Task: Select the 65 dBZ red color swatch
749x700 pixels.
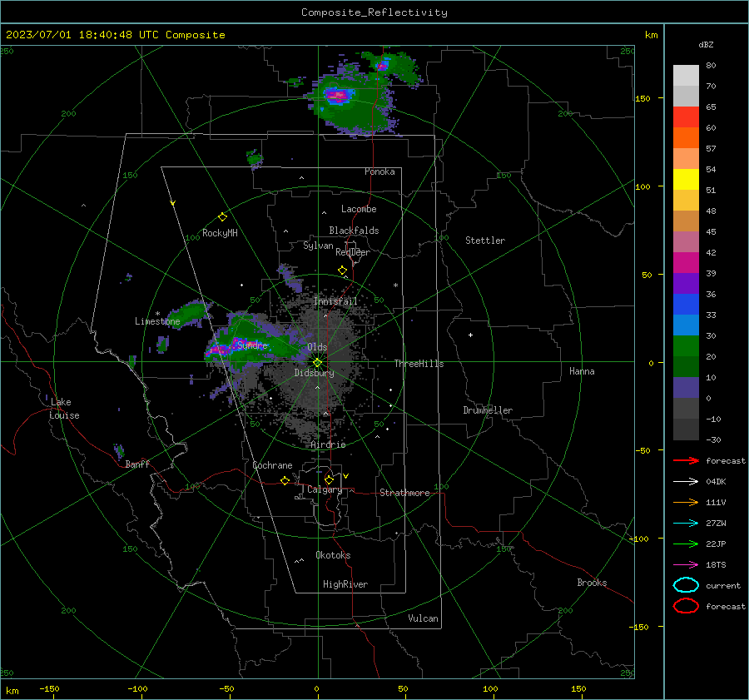Action: click(686, 117)
